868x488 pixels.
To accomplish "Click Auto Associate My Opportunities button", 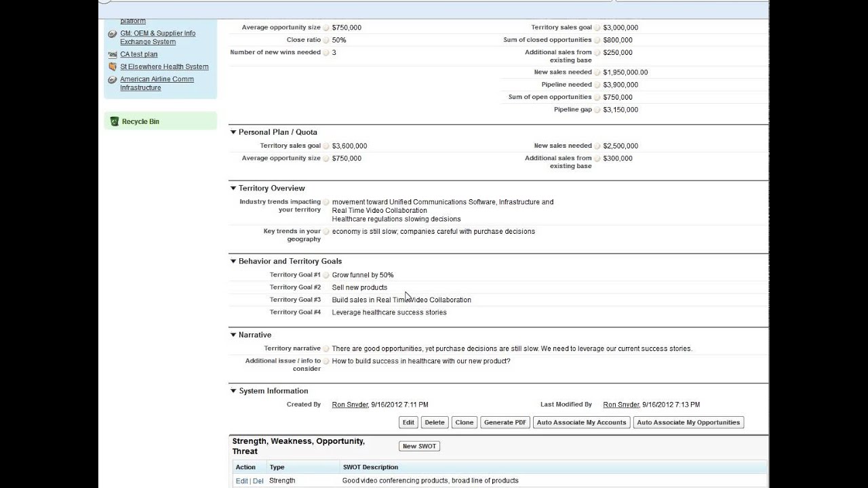I will tap(688, 422).
